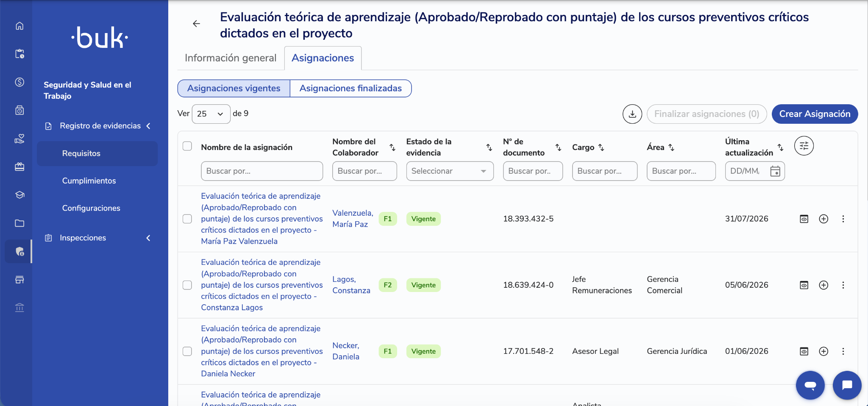Click the buk logo
Screen dimensions: 868x406
100,38
